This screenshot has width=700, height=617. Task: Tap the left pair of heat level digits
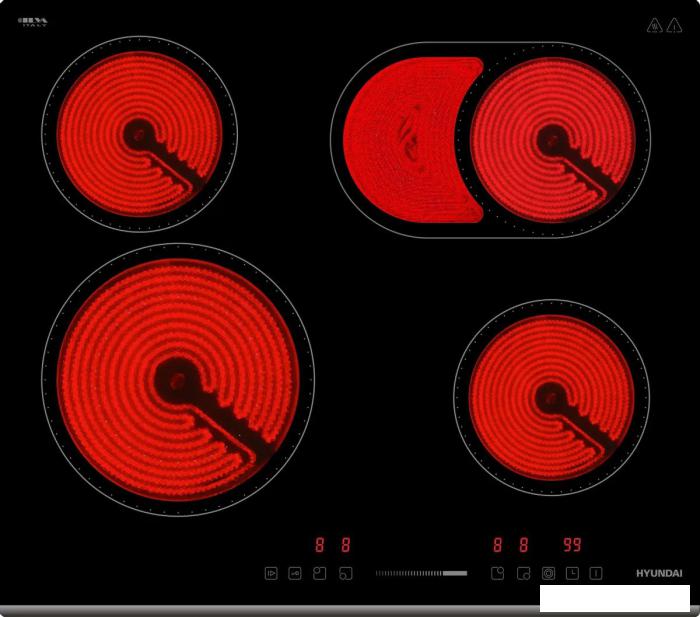[332, 545]
